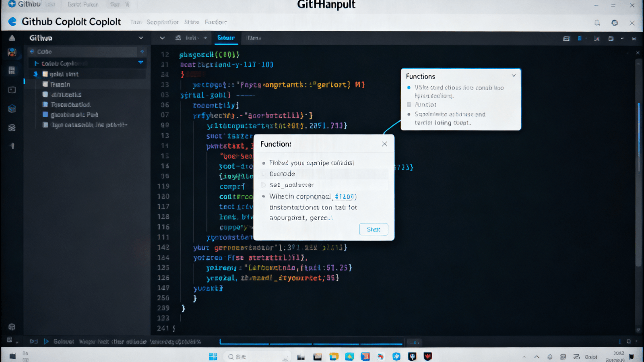This screenshot has width=644, height=362.
Task: Select the first blue radio option in Functions
Action: 409,88
